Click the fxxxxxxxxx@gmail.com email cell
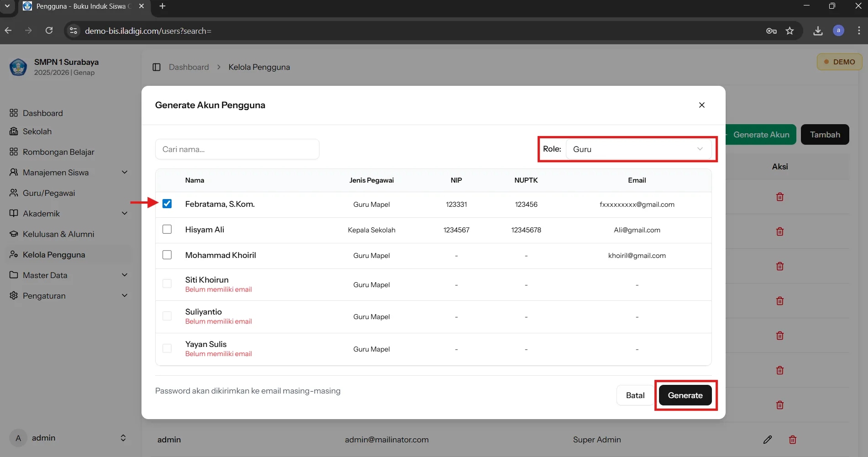The image size is (868, 457). pos(637,205)
